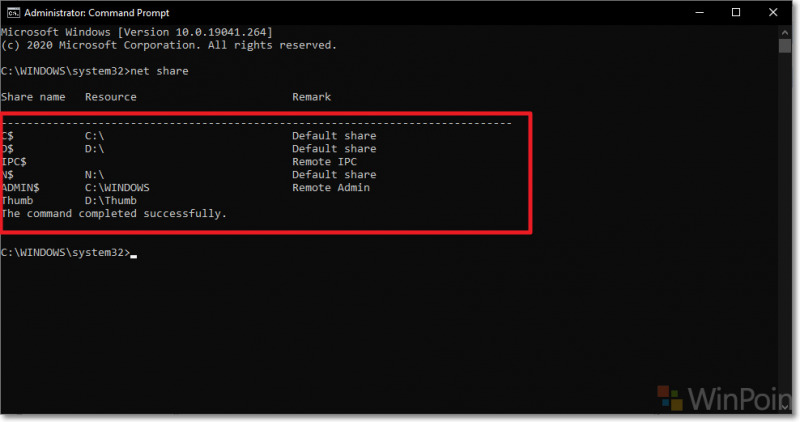Click the Thumb share name
The image size is (800, 422).
pos(17,201)
